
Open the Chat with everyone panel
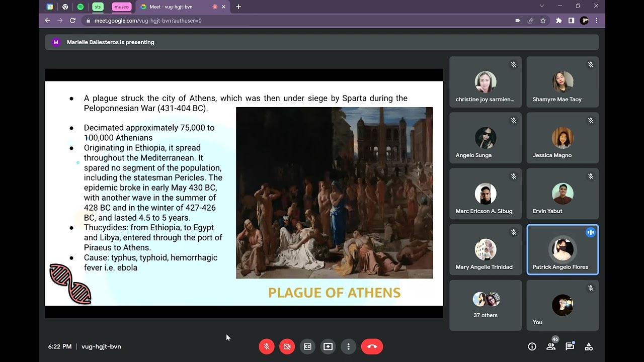(570, 346)
